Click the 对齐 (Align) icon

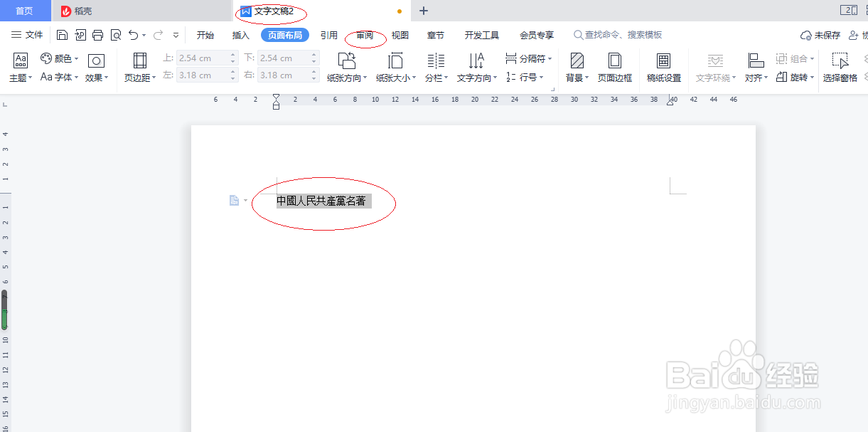tap(754, 68)
